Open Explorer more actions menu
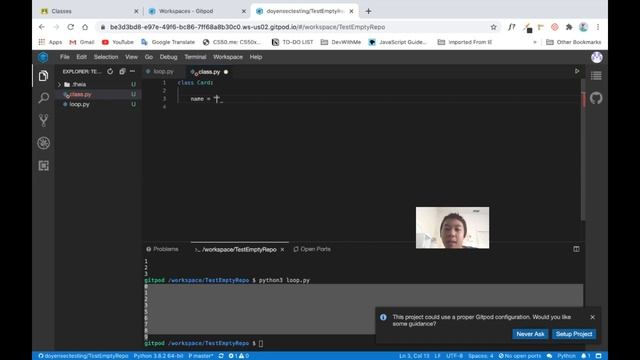 (132, 71)
